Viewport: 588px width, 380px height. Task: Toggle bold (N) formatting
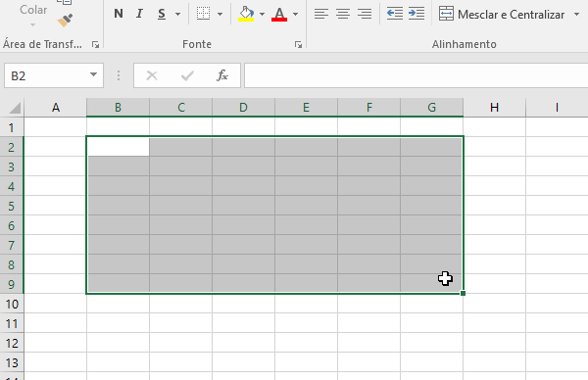(x=119, y=14)
